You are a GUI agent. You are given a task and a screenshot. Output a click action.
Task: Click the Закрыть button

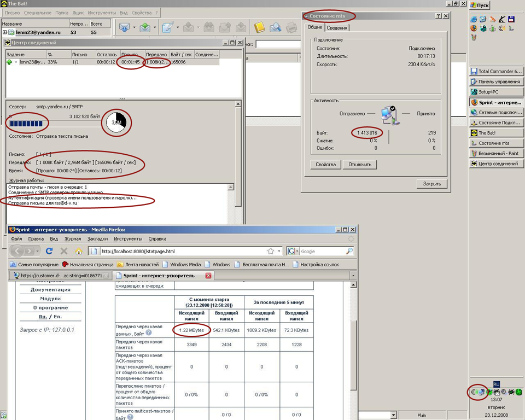click(432, 184)
